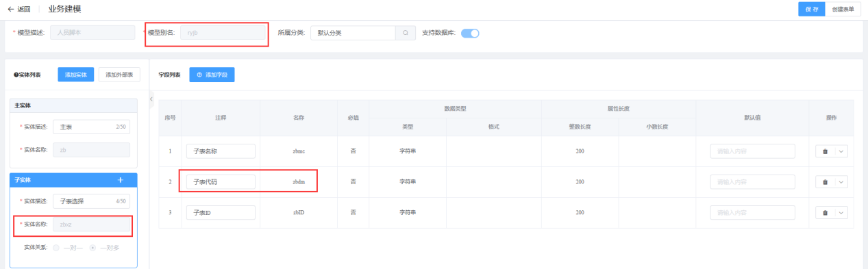This screenshot has width=868, height=269.
Task: Open action dropdown on 子表ID row
Action: pyautogui.click(x=841, y=213)
